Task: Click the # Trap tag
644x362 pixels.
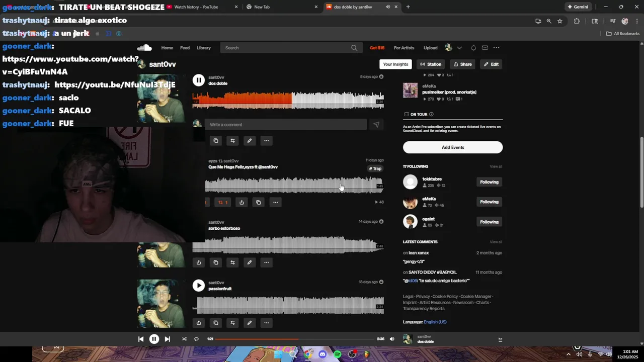Action: pyautogui.click(x=375, y=169)
